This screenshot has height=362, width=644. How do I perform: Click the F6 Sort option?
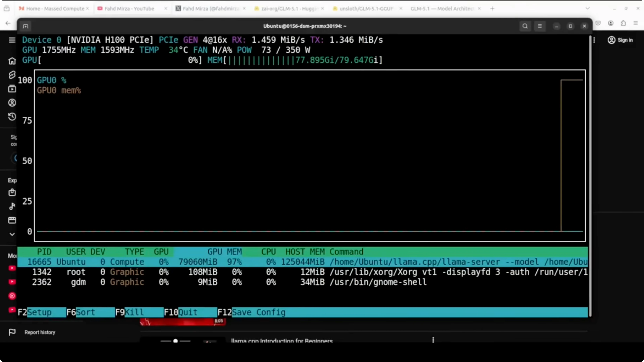click(x=85, y=312)
